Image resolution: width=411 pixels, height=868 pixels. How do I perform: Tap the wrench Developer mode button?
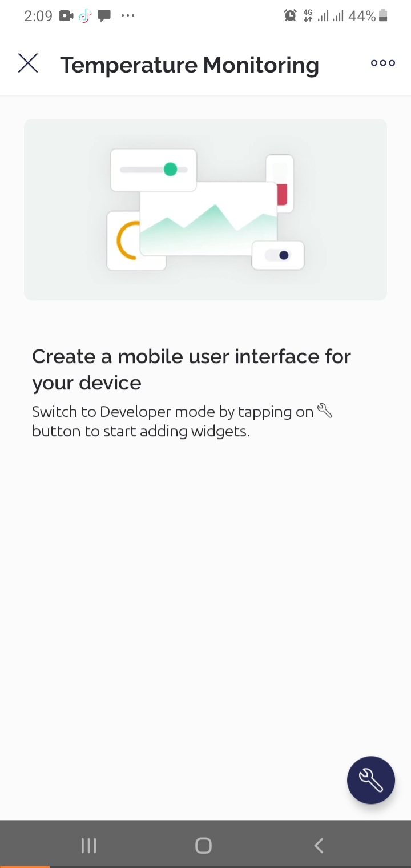click(x=371, y=780)
